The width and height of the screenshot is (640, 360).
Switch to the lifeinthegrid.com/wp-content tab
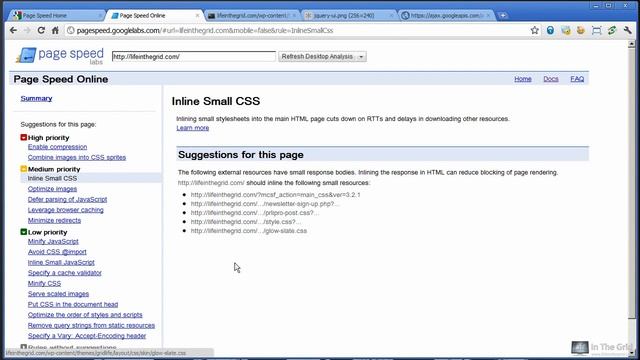(252, 16)
